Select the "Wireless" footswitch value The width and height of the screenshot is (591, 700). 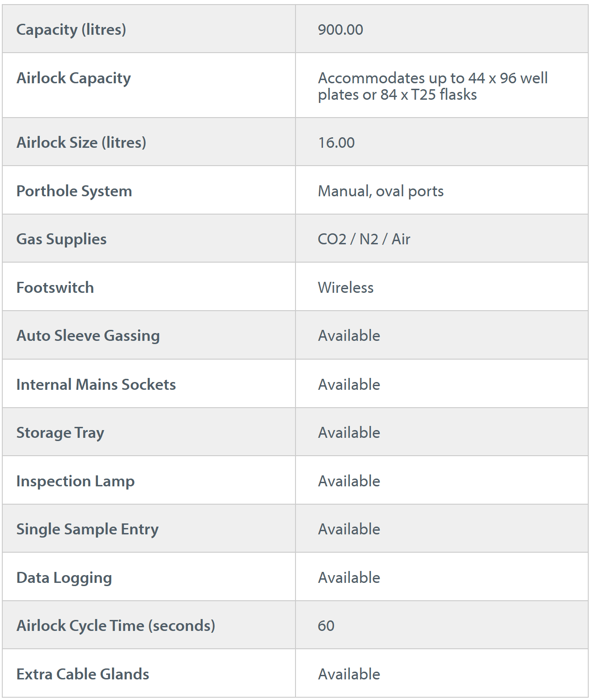tap(345, 288)
